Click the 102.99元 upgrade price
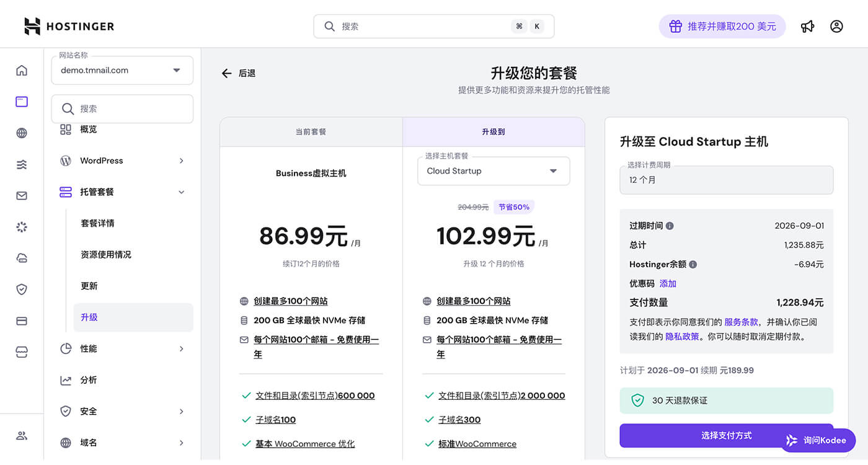This screenshot has width=868, height=465. [486, 236]
